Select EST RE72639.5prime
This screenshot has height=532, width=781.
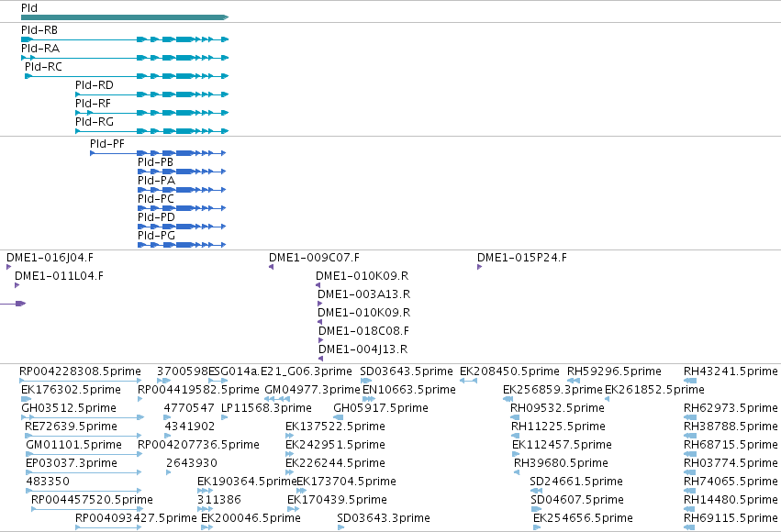(x=84, y=436)
